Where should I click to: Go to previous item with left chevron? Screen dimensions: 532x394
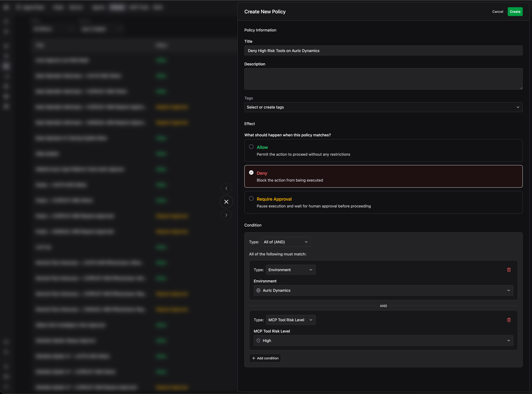pyautogui.click(x=226, y=188)
